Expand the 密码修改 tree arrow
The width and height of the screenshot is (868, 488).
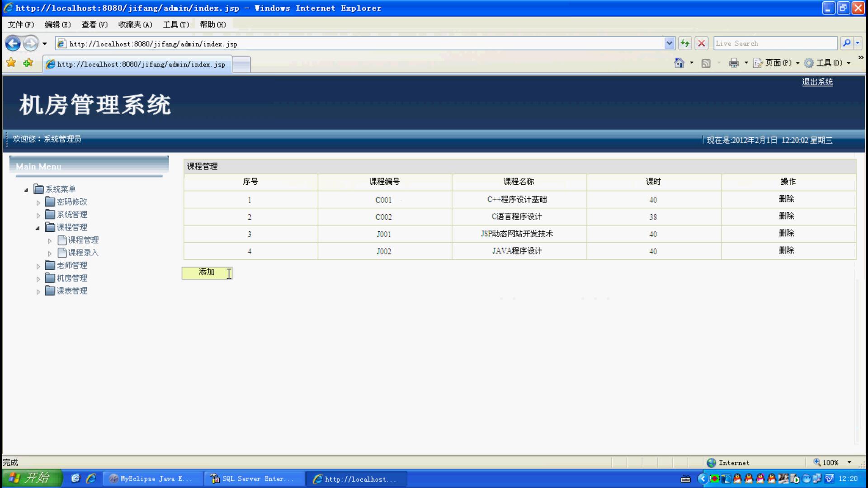38,203
